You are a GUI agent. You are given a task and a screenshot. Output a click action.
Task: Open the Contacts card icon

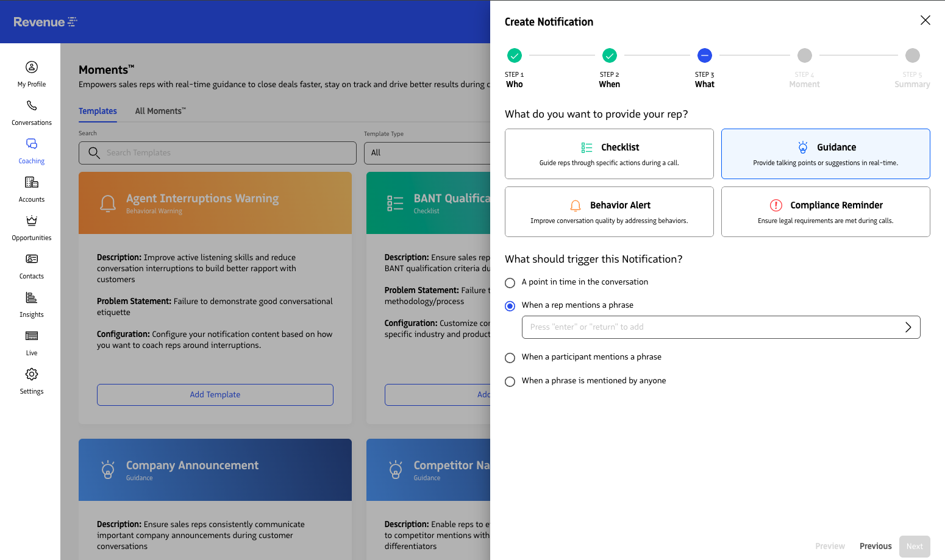tap(32, 260)
